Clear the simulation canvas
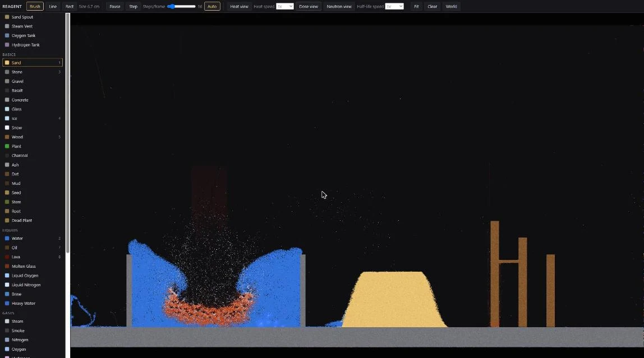Image resolution: width=644 pixels, height=358 pixels. coord(432,7)
